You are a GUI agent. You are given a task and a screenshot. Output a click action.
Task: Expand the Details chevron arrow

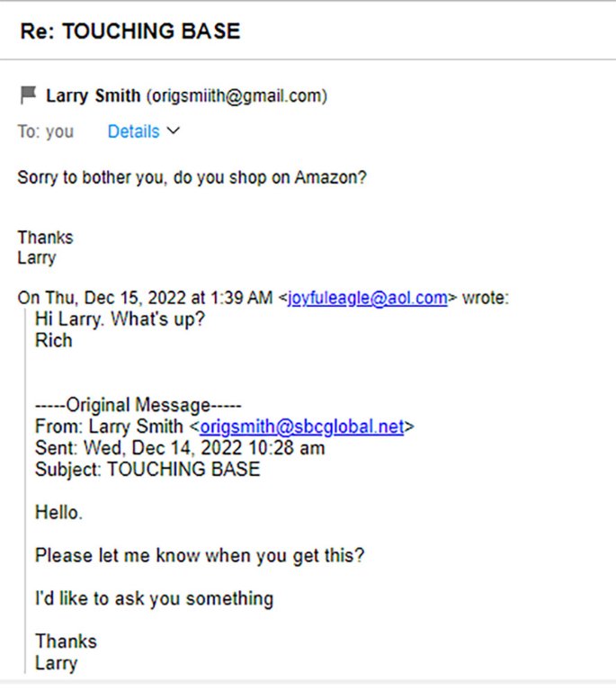coord(174,131)
